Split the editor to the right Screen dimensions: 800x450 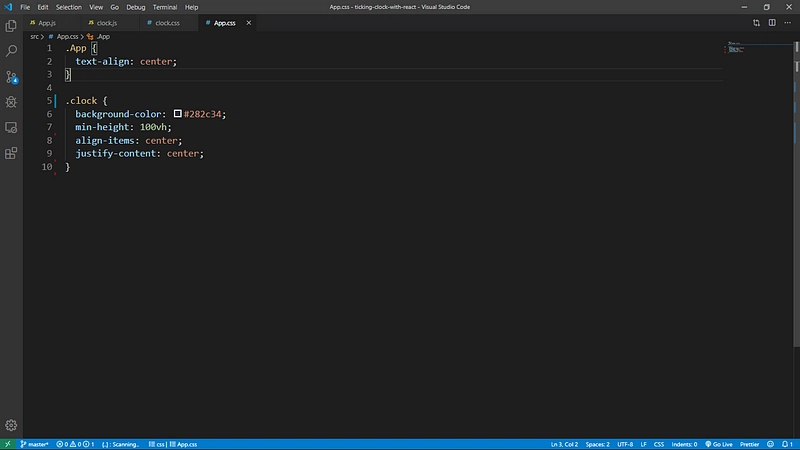coord(772,23)
